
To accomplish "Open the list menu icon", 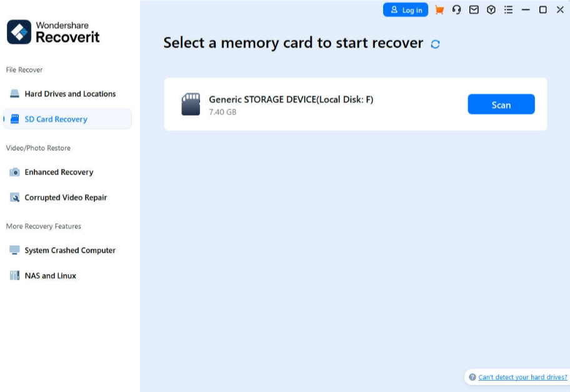I will (509, 10).
